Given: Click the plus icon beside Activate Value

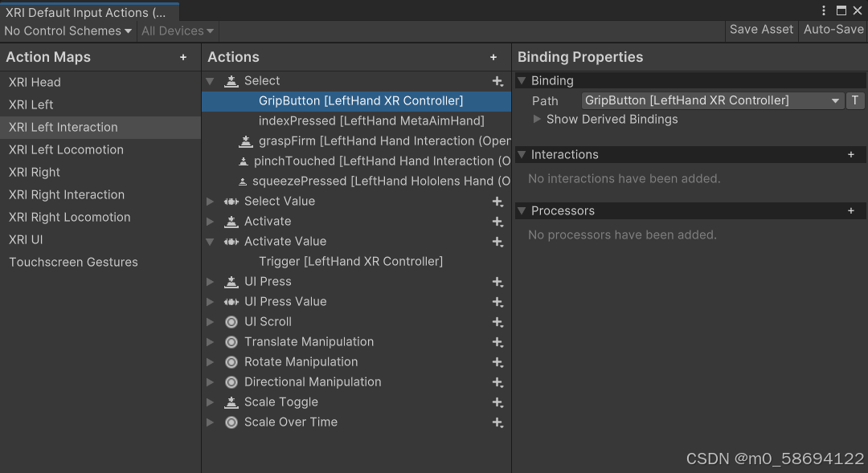Looking at the screenshot, I should point(497,241).
